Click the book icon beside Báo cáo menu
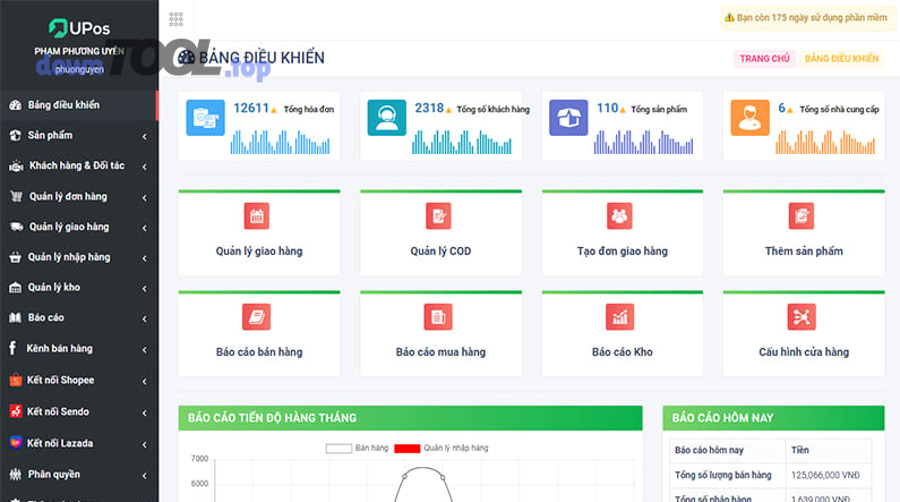 pyautogui.click(x=15, y=317)
